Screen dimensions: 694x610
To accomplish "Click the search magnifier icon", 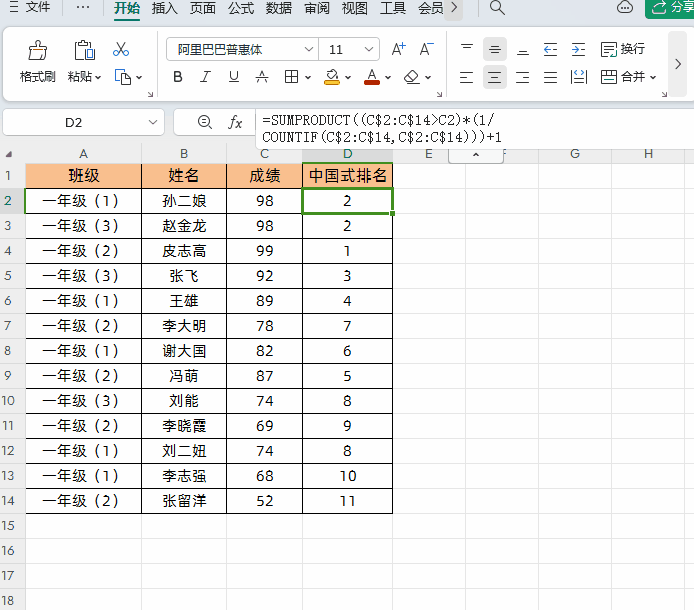I will pos(497,8).
